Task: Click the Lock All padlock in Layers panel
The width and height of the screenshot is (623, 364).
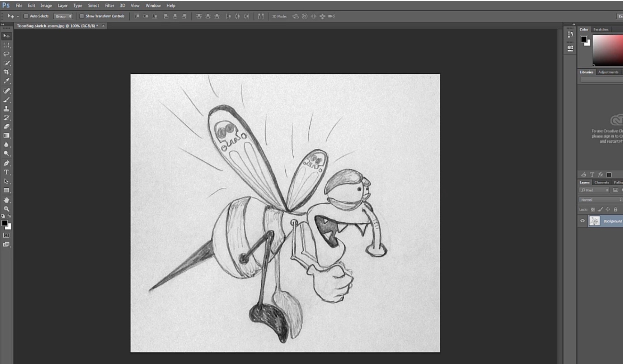Action: coord(615,209)
